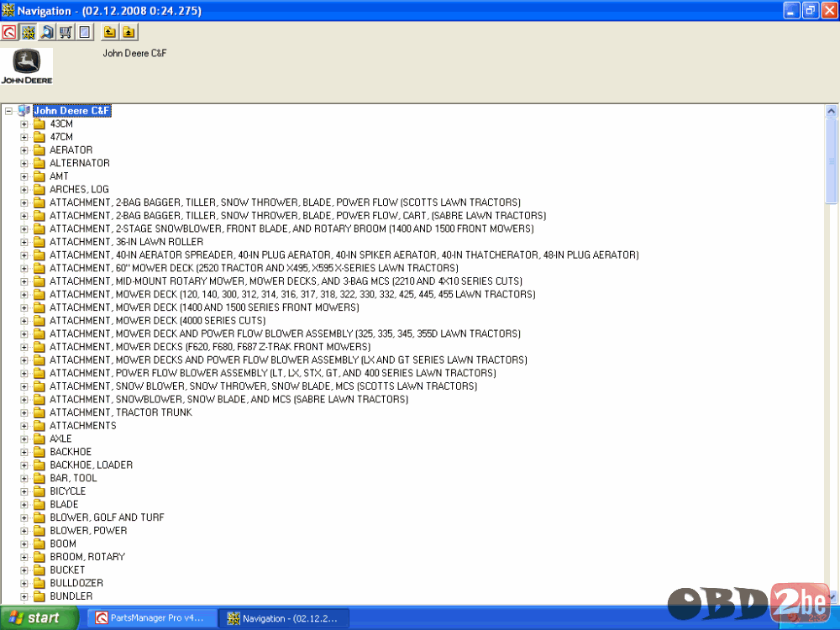Image resolution: width=840 pixels, height=630 pixels.
Task: Open the Windows start button
Action: (x=39, y=618)
